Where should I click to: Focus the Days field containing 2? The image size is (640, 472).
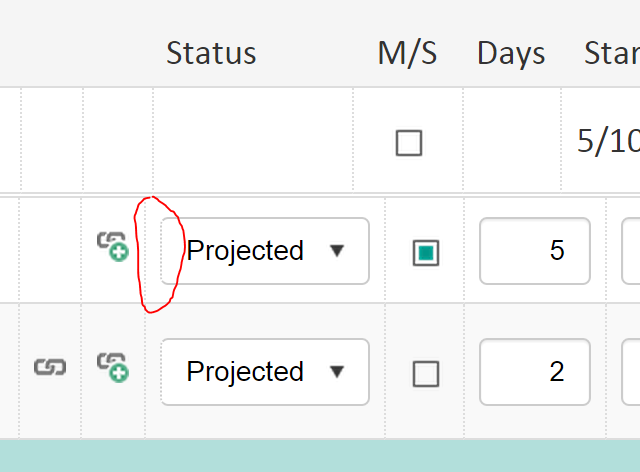click(534, 372)
